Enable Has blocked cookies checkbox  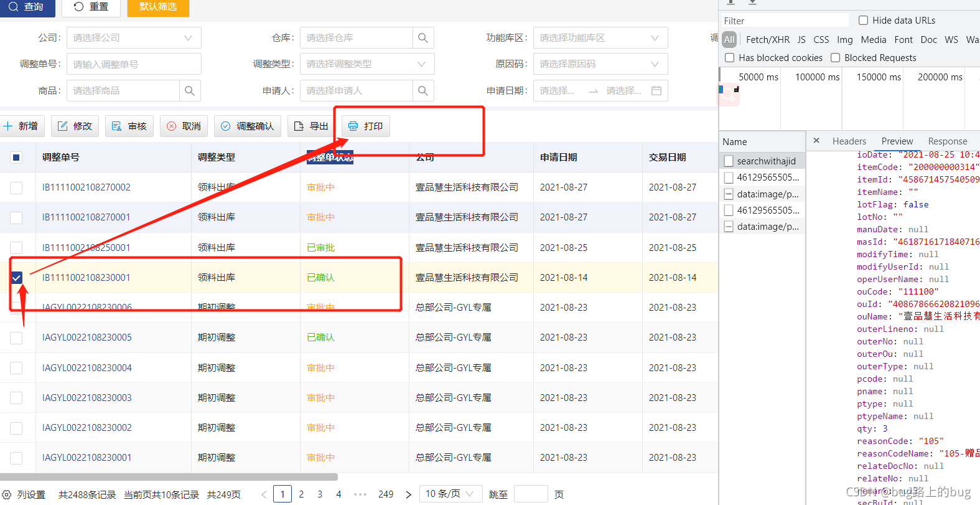730,58
